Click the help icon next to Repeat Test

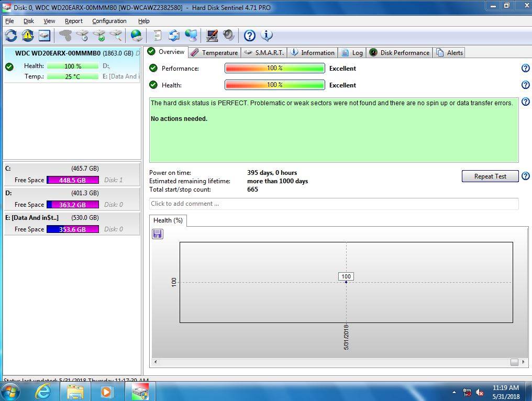525,176
